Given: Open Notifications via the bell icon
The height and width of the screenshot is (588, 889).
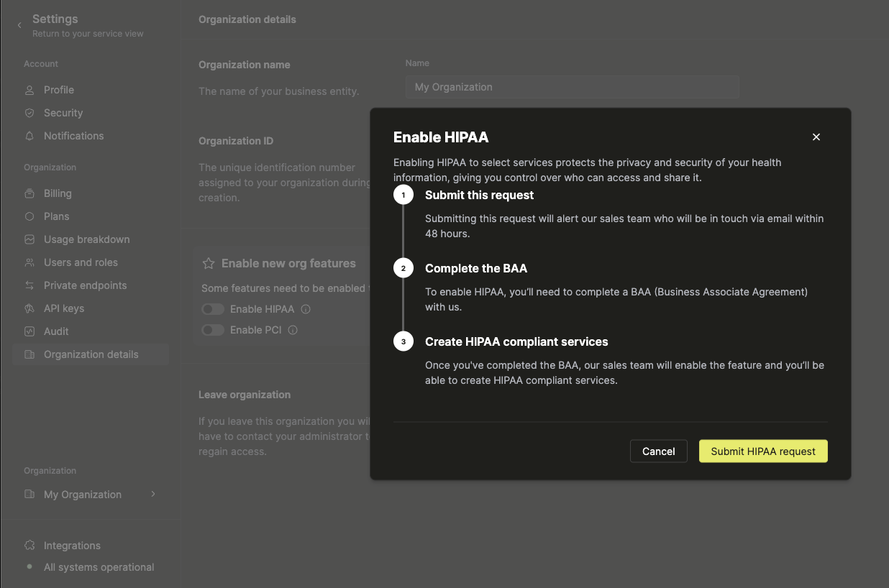Looking at the screenshot, I should 29,135.
